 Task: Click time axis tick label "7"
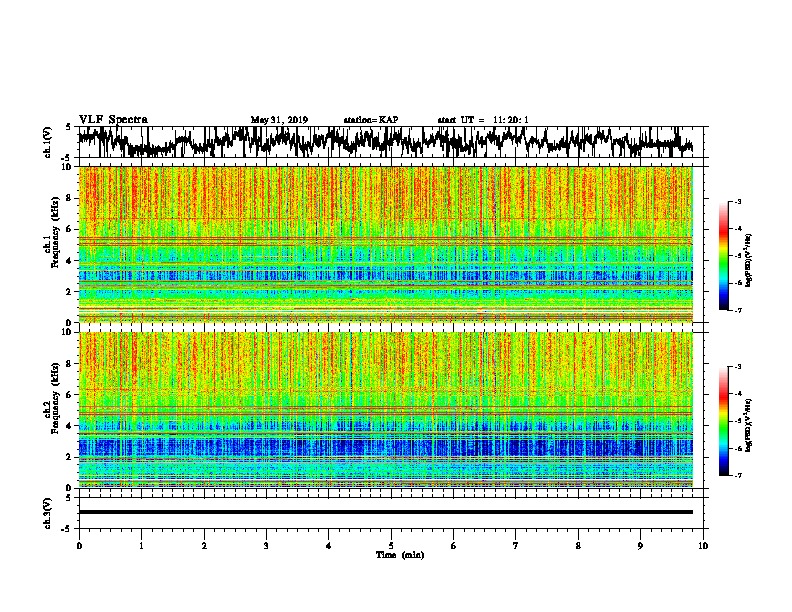[516, 546]
